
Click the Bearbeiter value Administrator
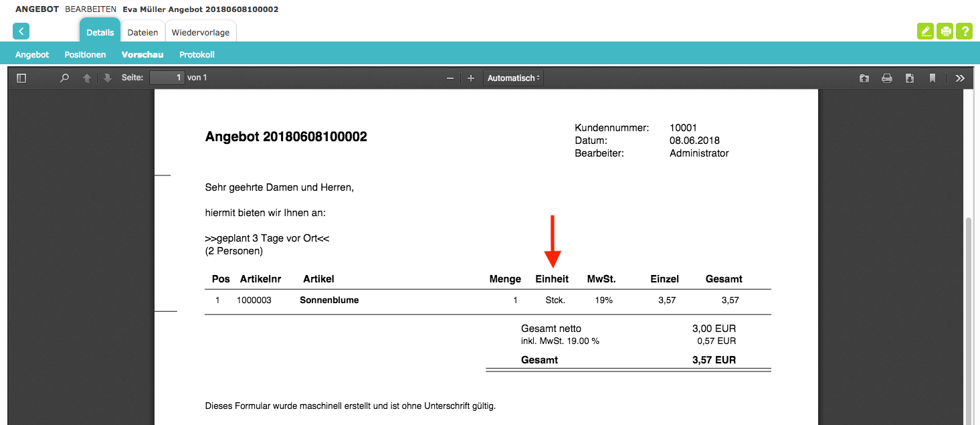(x=699, y=153)
